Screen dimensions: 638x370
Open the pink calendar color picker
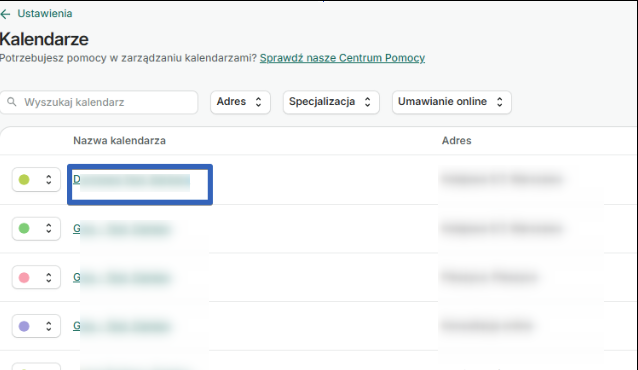[36, 277]
